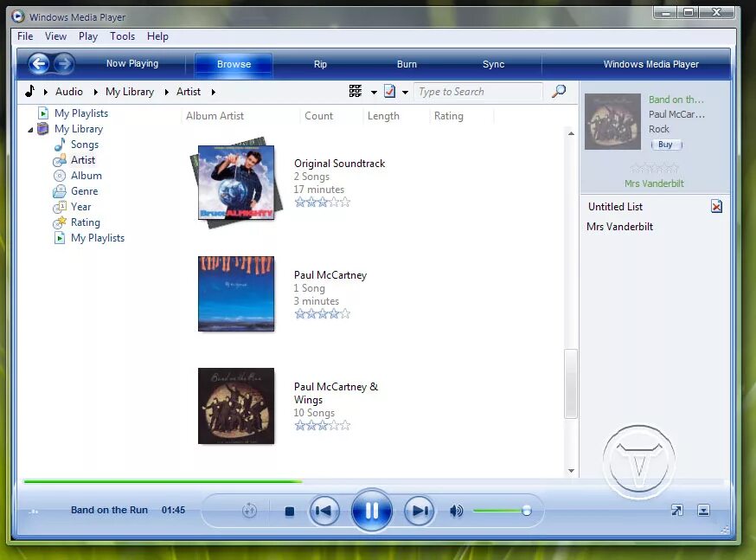Select the Rating star icon in the tree

(60, 222)
